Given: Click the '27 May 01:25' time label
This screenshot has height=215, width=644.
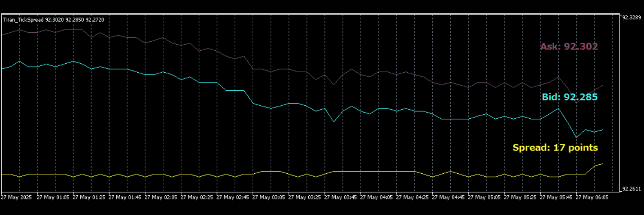Looking at the screenshot, I should pyautogui.click(x=89, y=197).
